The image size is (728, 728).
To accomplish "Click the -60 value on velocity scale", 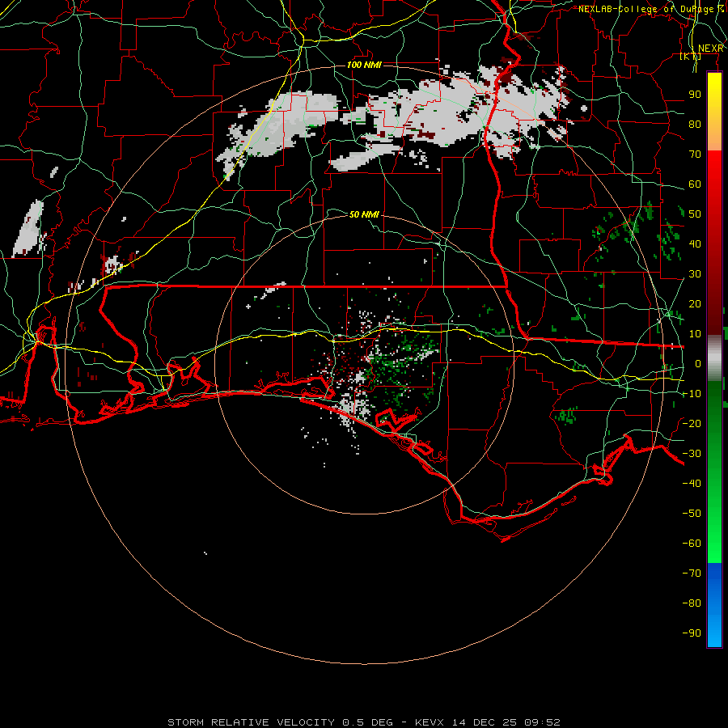I will pyautogui.click(x=692, y=544).
